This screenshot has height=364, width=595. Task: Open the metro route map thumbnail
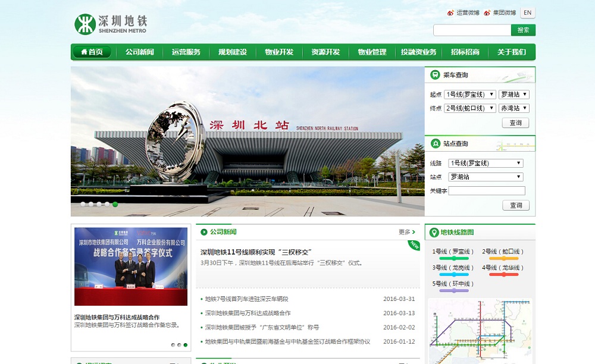click(x=480, y=331)
